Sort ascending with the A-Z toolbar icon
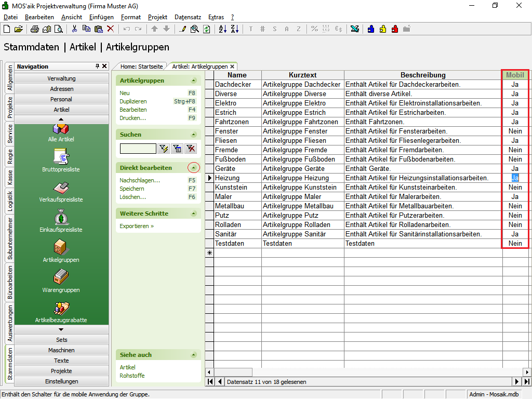 pos(222,29)
